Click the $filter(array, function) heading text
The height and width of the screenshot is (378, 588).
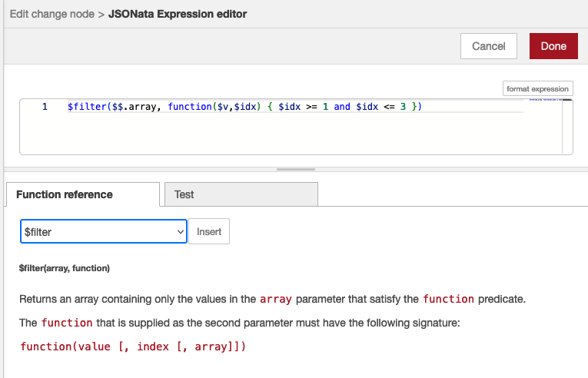click(65, 268)
